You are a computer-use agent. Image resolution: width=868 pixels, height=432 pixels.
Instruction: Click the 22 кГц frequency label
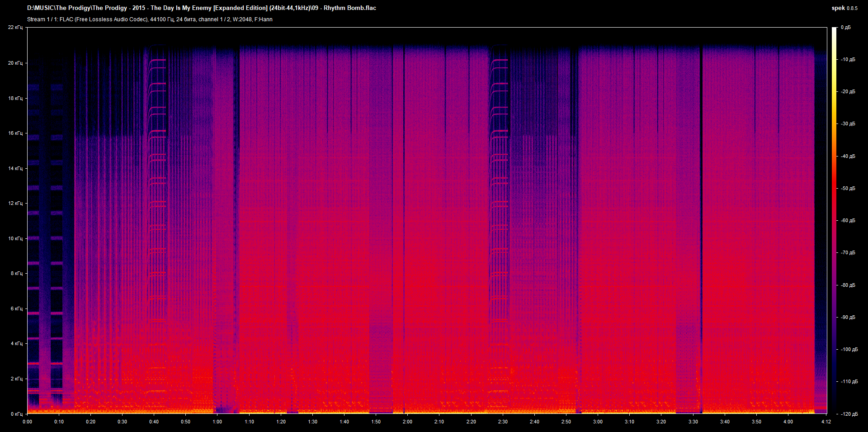pyautogui.click(x=15, y=28)
